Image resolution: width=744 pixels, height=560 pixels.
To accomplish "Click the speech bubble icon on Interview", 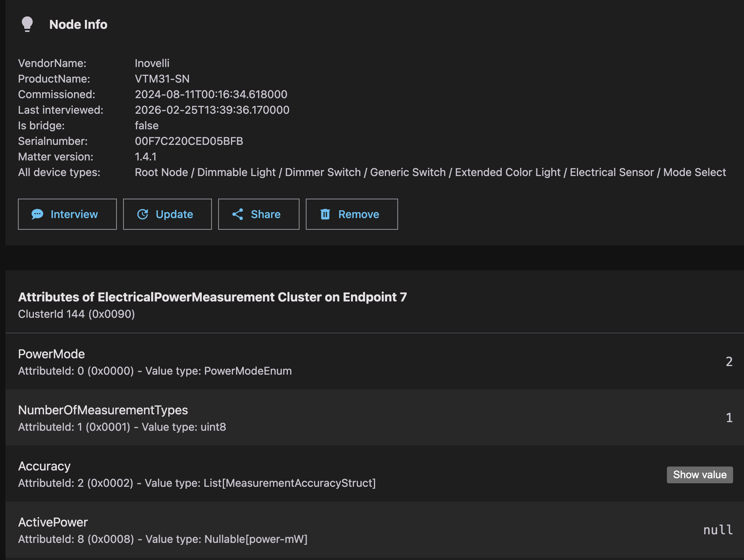I will click(37, 214).
